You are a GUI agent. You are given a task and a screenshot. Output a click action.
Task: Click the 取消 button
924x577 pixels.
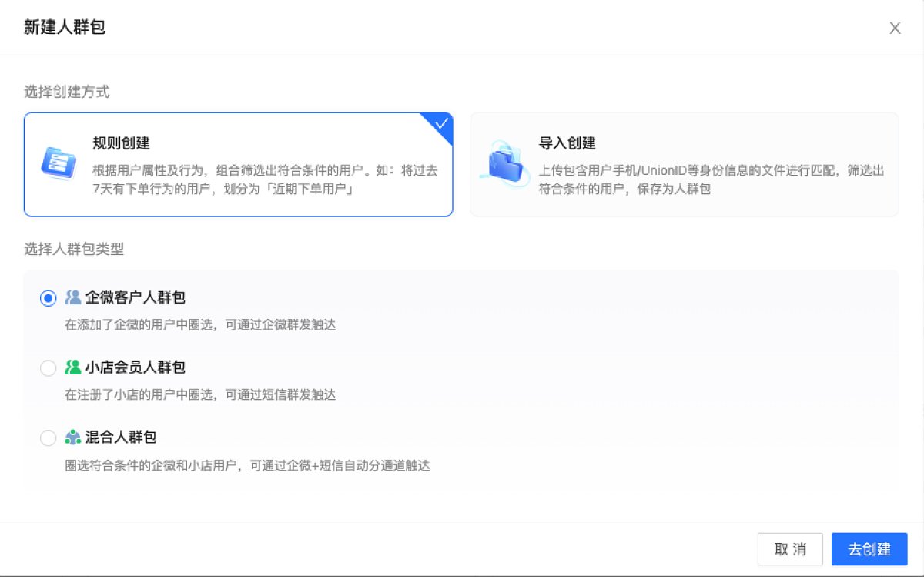[x=790, y=549]
